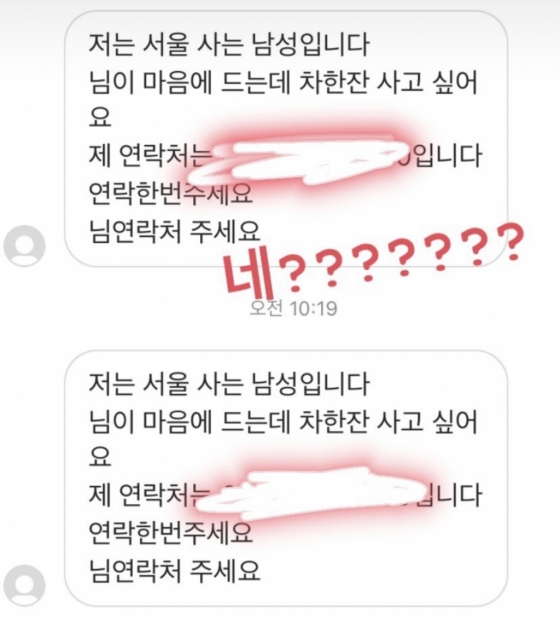
Task: Select '연락한번주세요' in the second message bubble
Action: (x=171, y=532)
